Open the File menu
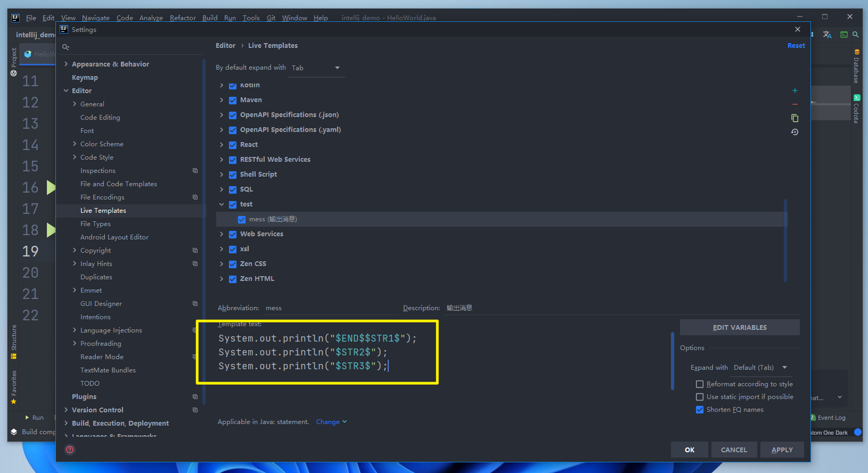This screenshot has height=473, width=868. [x=31, y=18]
